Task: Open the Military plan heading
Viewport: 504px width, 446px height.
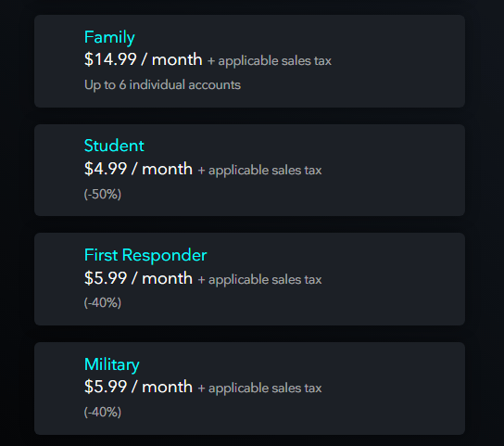Action: 111,365
